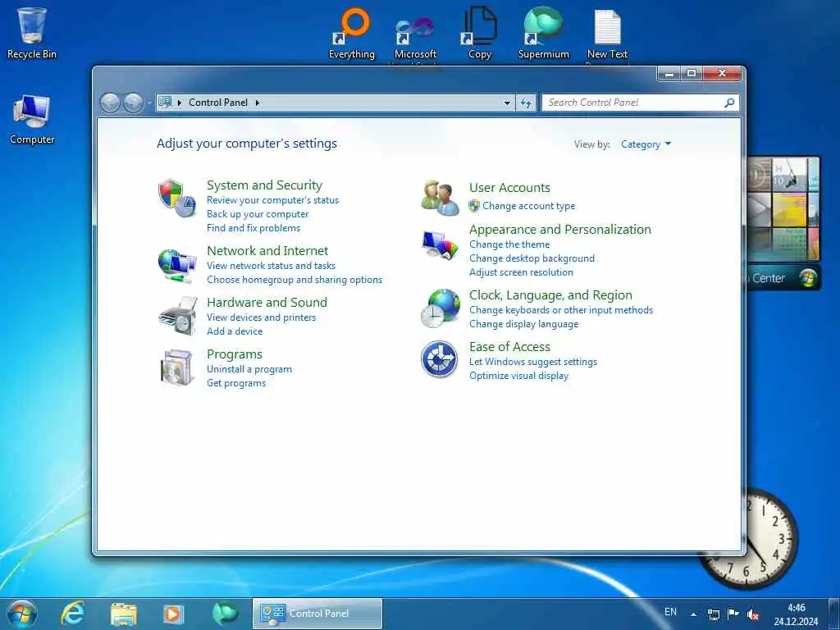Click the Back navigation arrow

coord(111,103)
